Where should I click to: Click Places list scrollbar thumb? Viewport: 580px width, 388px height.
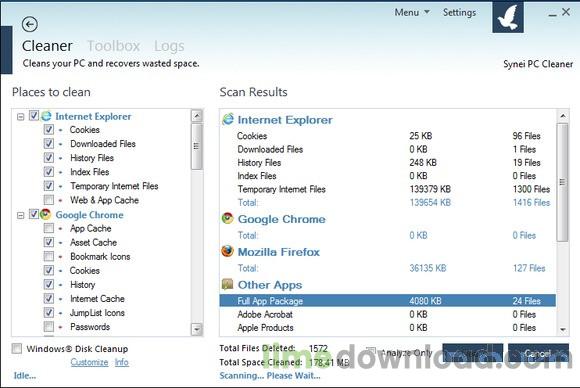click(x=197, y=146)
